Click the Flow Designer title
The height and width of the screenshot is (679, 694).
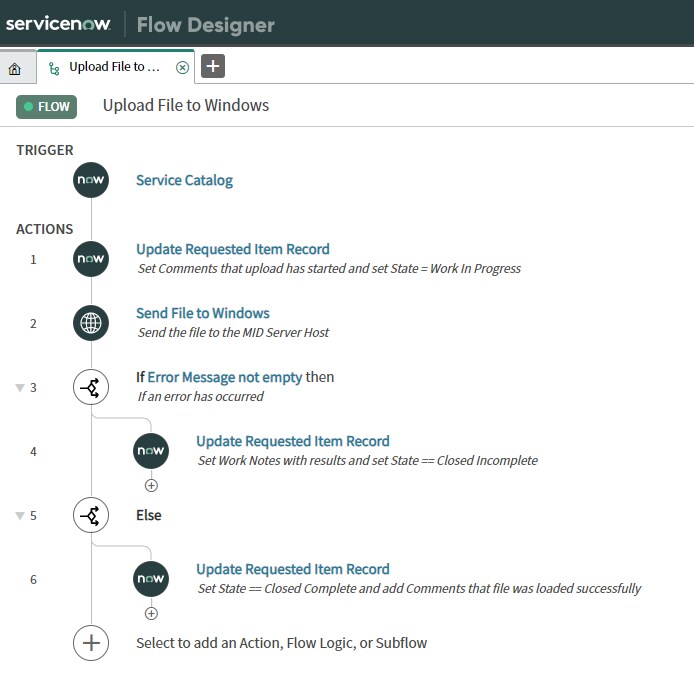[x=206, y=25]
